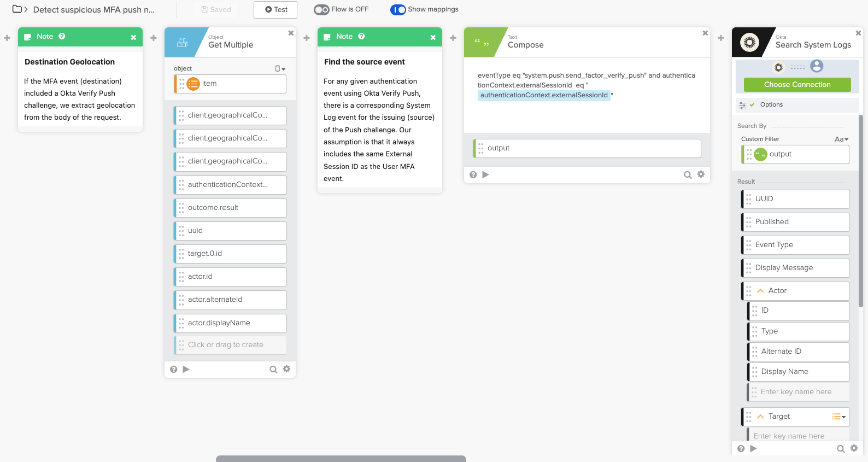Click the Get Multiple object card icon
Screen dimensions: 868x462
183,42
